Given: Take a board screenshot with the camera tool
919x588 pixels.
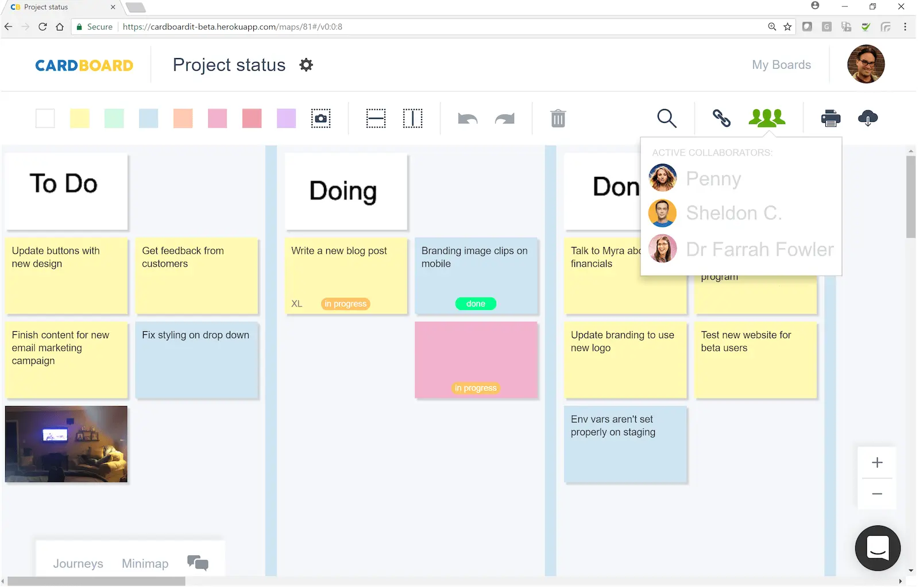Looking at the screenshot, I should pos(321,118).
